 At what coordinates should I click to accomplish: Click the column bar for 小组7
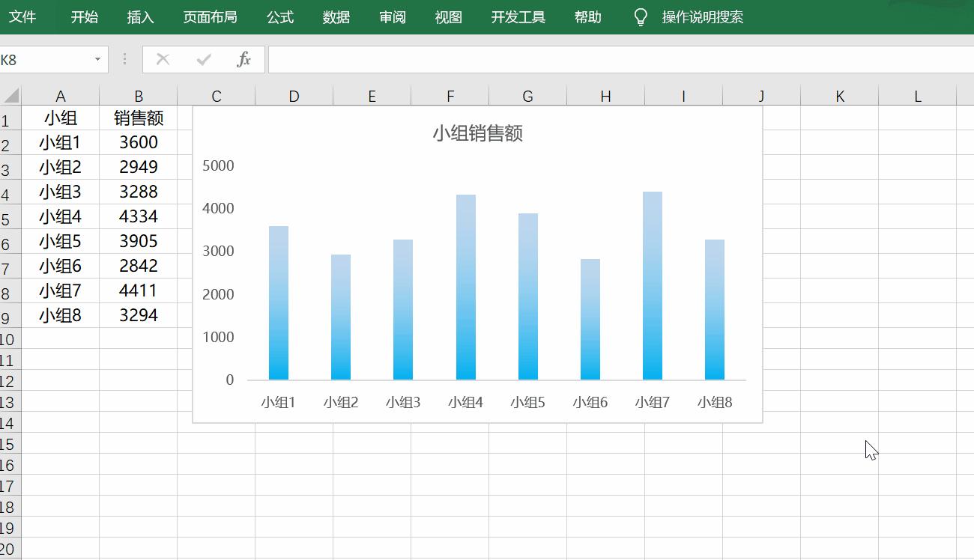coord(651,284)
